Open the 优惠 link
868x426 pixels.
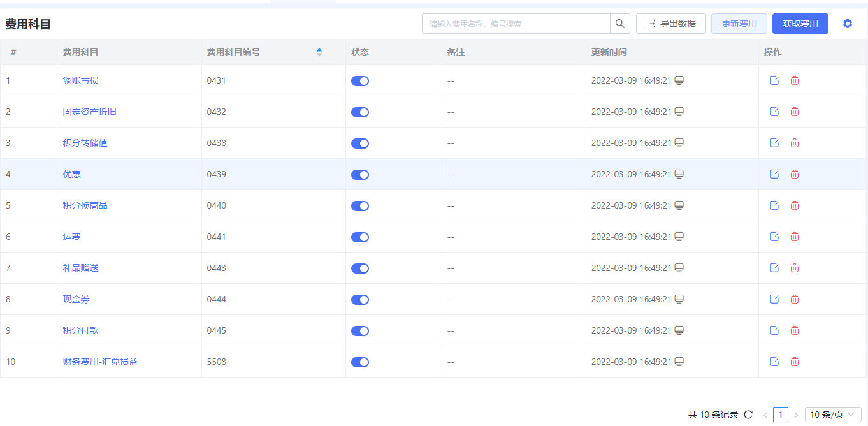click(72, 174)
